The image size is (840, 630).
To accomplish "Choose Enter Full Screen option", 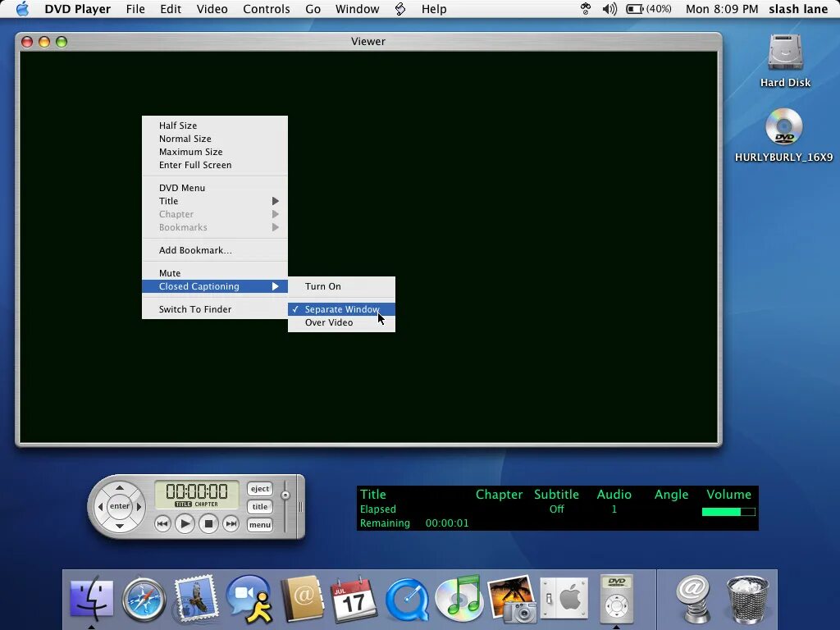I will [x=215, y=165].
